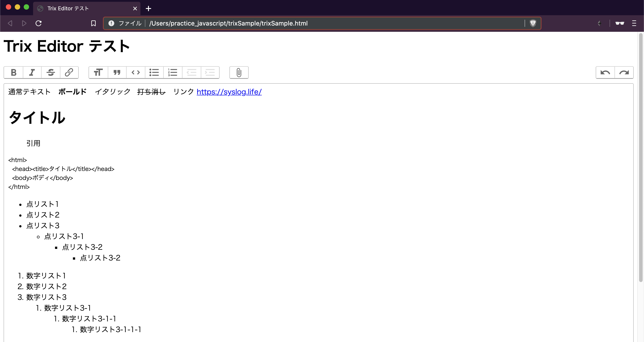Open the browser hamburger menu
This screenshot has width=644, height=342.
coord(634,23)
